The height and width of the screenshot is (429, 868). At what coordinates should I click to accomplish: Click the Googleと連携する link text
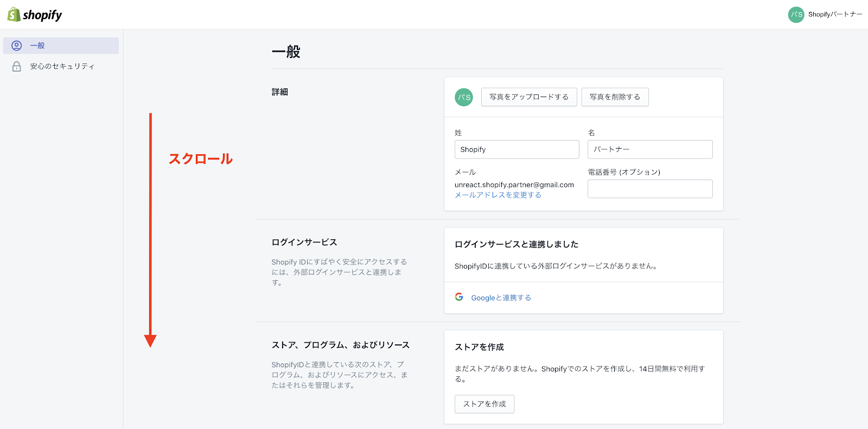[501, 298]
